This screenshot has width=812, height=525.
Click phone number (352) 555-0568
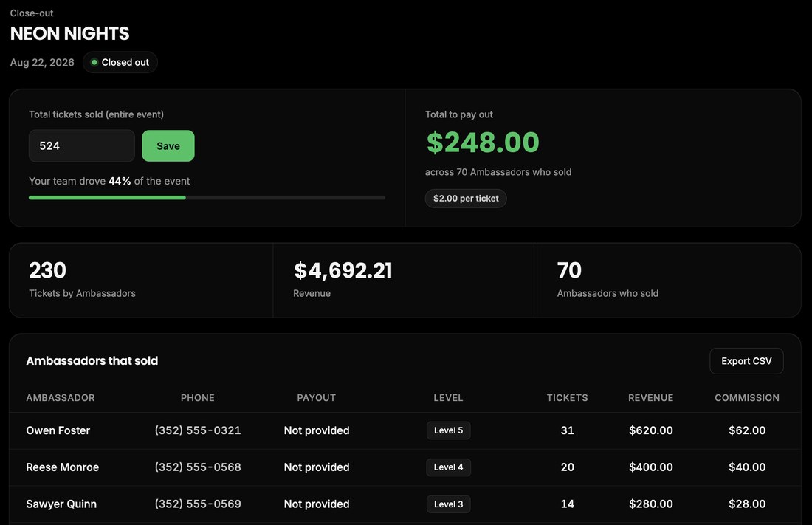pos(198,467)
